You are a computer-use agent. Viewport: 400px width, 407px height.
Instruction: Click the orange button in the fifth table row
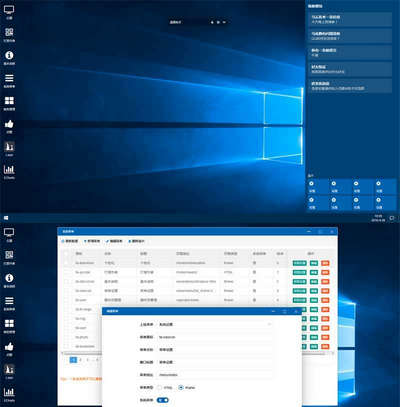(325, 300)
